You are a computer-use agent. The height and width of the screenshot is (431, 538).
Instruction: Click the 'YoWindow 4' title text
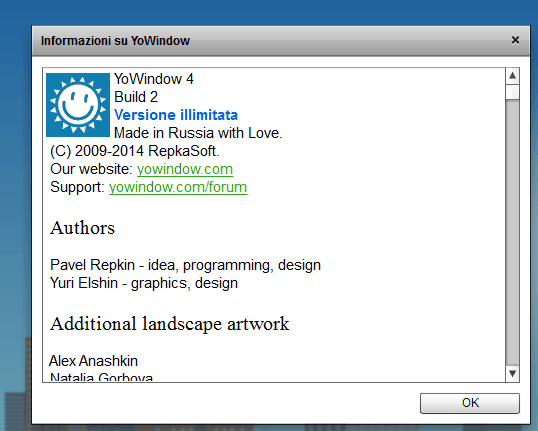click(154, 79)
